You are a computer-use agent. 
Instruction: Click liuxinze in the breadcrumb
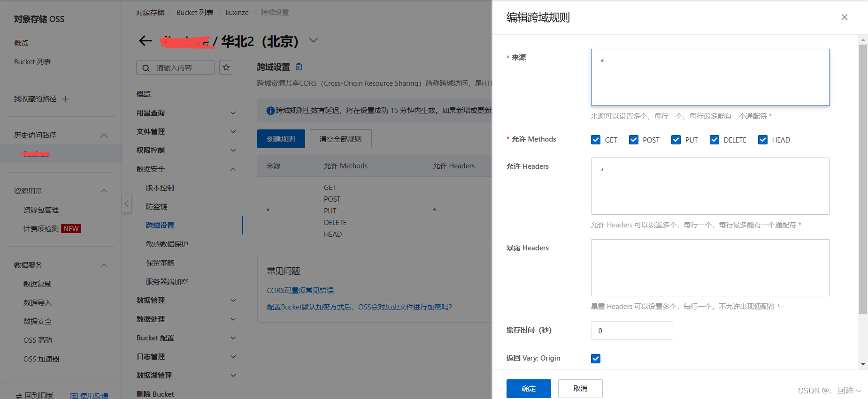(x=237, y=13)
